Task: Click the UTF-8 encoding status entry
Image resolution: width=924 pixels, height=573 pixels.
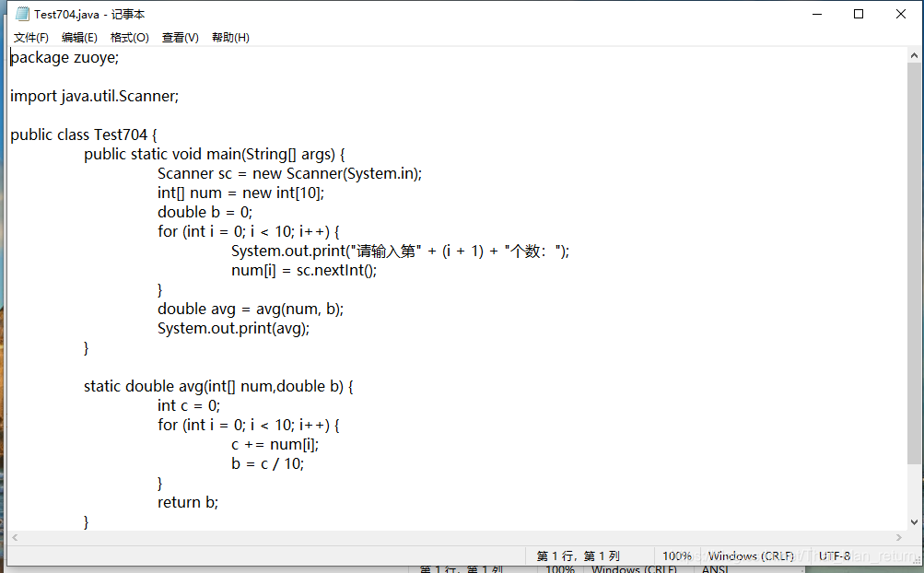Action: pos(835,555)
